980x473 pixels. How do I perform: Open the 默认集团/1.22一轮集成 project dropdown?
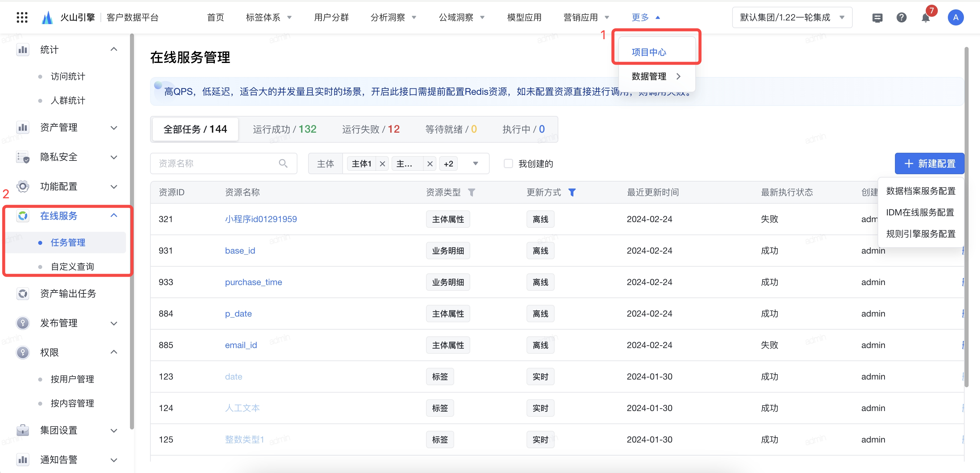tap(792, 17)
